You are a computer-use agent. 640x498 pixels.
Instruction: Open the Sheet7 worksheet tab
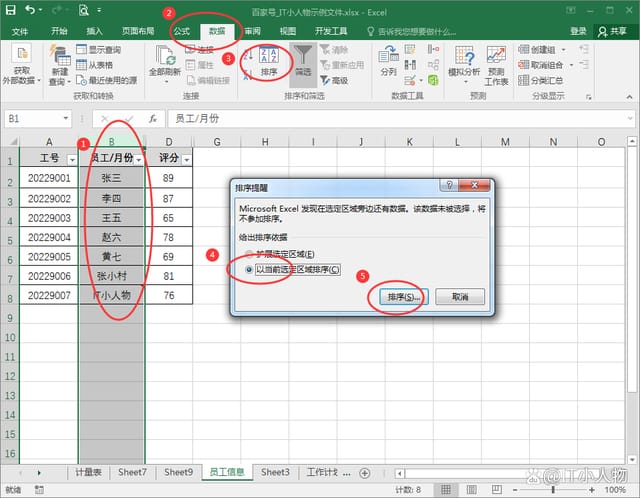pos(132,472)
